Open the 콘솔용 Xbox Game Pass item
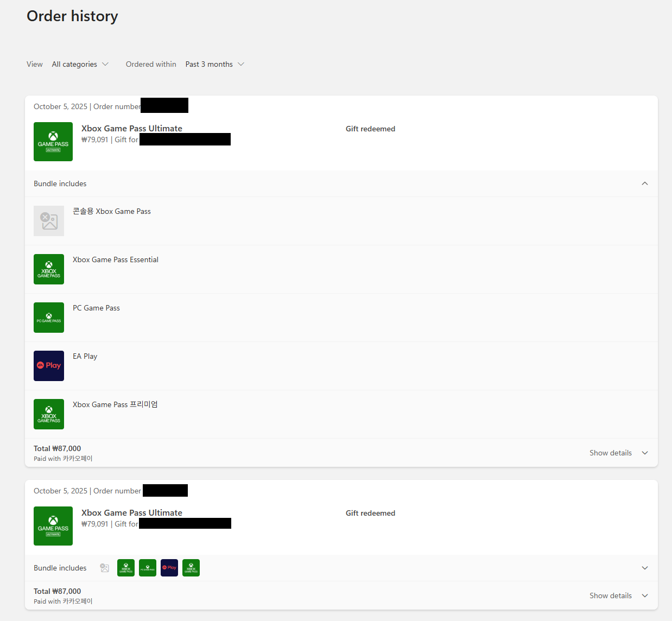The image size is (672, 621). point(112,211)
